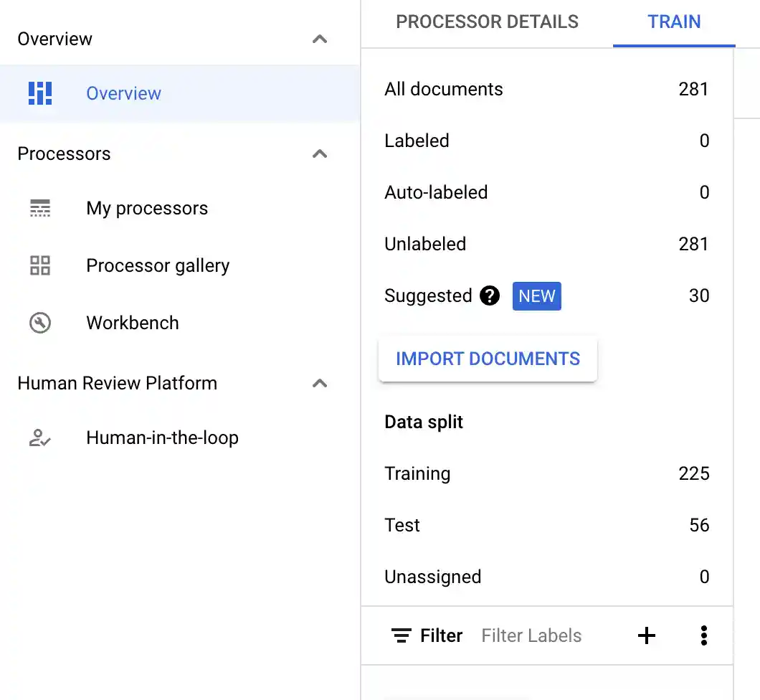Open the Overview page from the sidebar

pos(123,93)
